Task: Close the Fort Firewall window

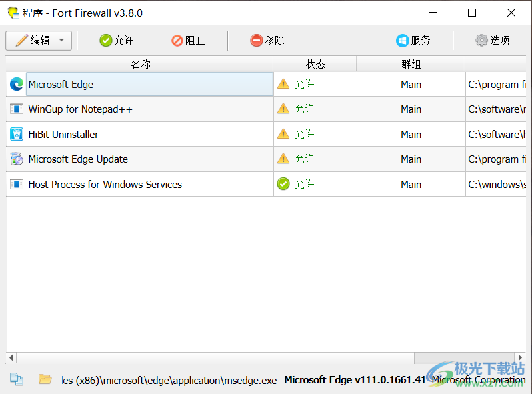Action: tap(511, 13)
